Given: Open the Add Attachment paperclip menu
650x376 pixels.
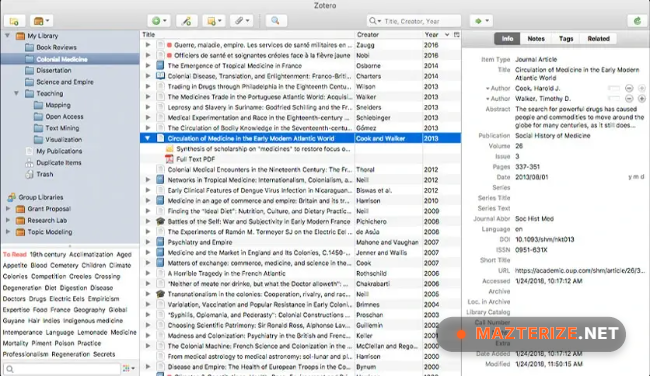Looking at the screenshot, I should point(242,21).
